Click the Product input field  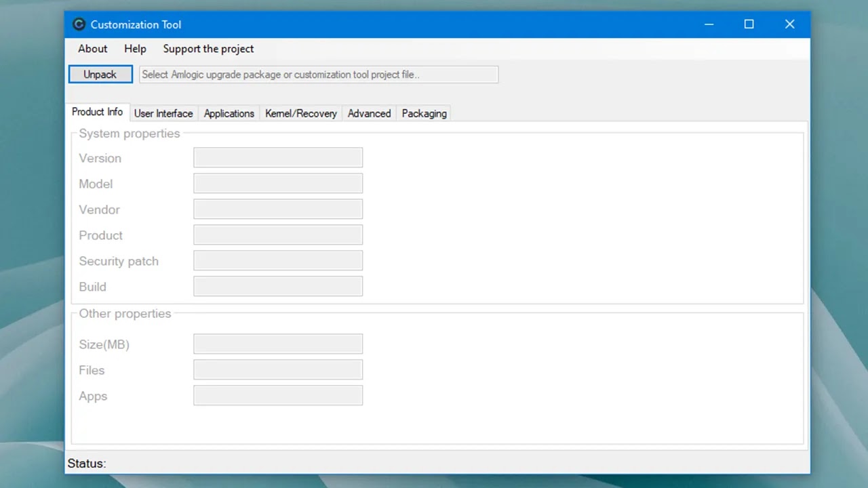point(278,235)
